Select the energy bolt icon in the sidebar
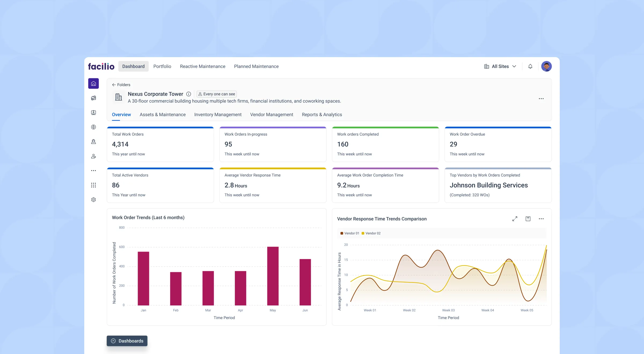644x354 pixels. [x=93, y=127]
